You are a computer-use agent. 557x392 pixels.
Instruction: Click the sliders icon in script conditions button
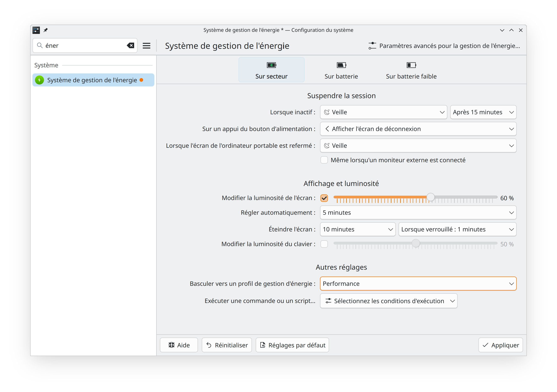click(328, 301)
